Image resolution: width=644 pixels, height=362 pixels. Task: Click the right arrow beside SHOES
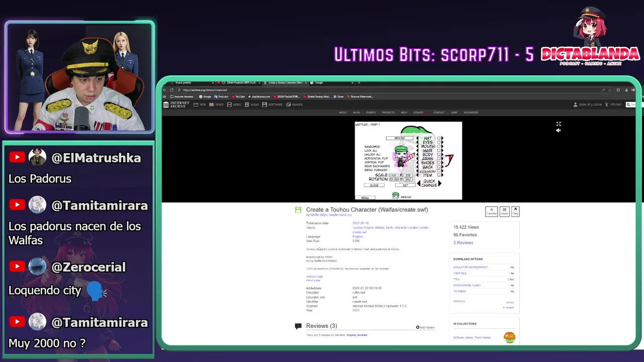click(x=443, y=162)
